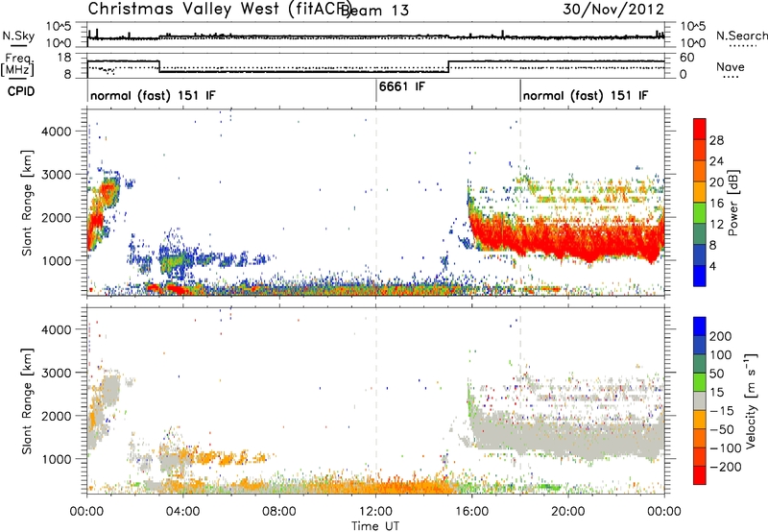The width and height of the screenshot is (768, 532).
Task: Click the 'Slant Range [km]' label of Velocity panel
Action: [x=27, y=400]
